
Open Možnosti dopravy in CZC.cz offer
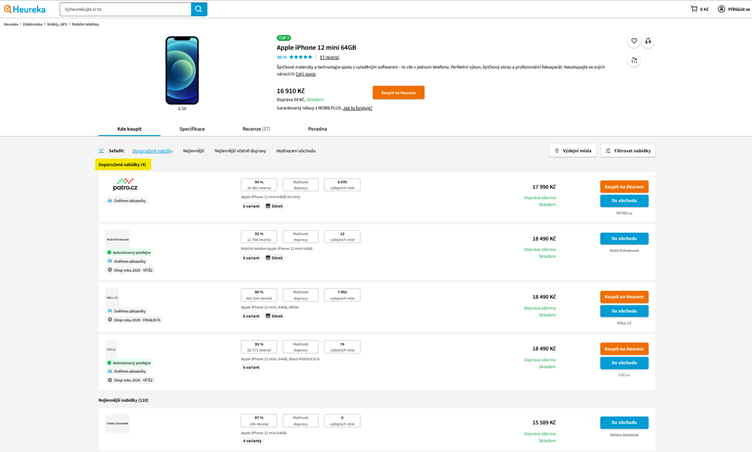point(301,346)
